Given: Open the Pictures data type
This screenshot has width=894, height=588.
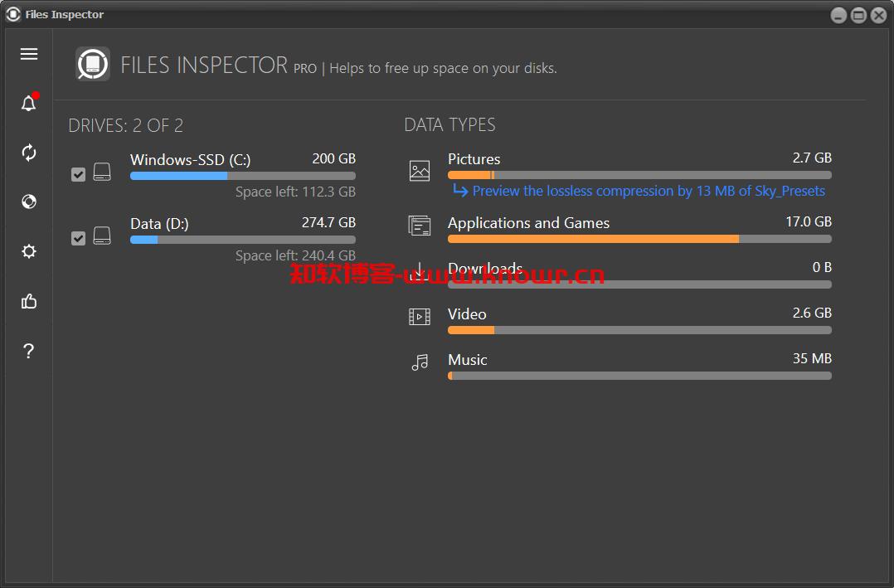Looking at the screenshot, I should [x=474, y=159].
